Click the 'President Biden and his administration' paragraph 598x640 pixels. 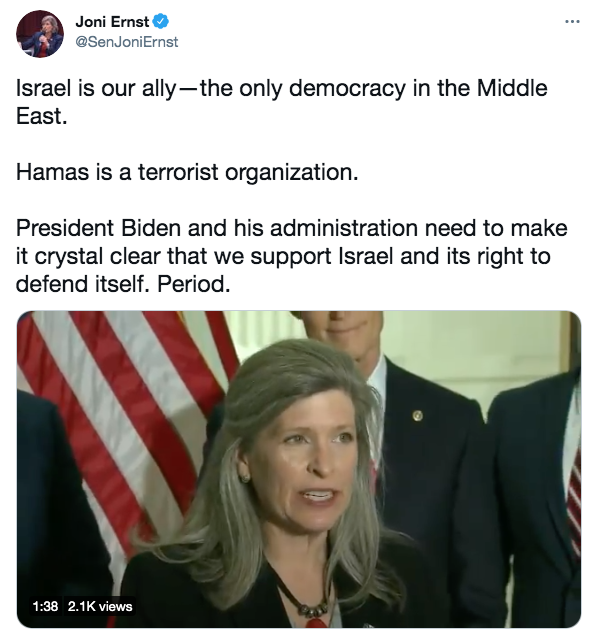291,256
